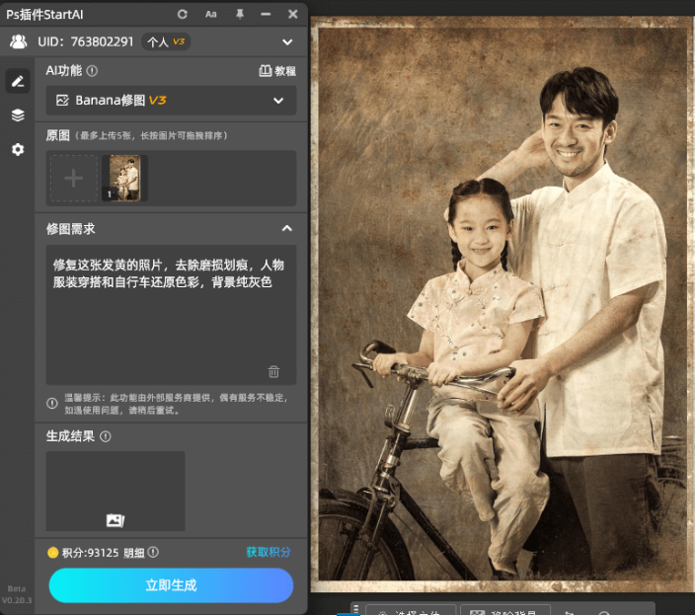Pin the StartAI plugin panel

coord(239,14)
